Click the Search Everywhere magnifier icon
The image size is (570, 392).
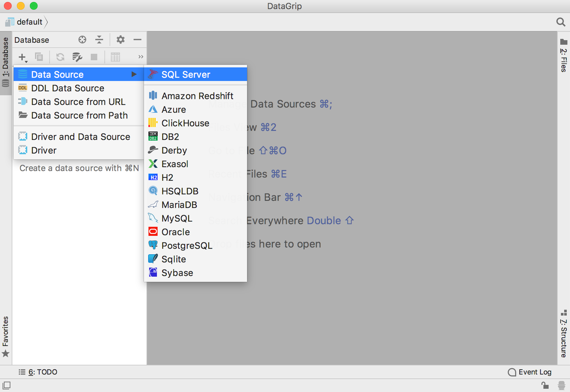561,22
